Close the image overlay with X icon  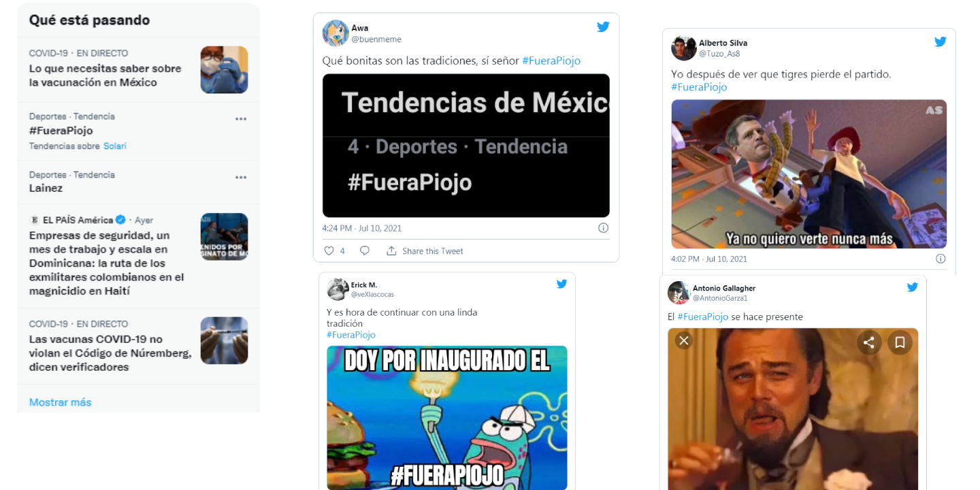685,341
